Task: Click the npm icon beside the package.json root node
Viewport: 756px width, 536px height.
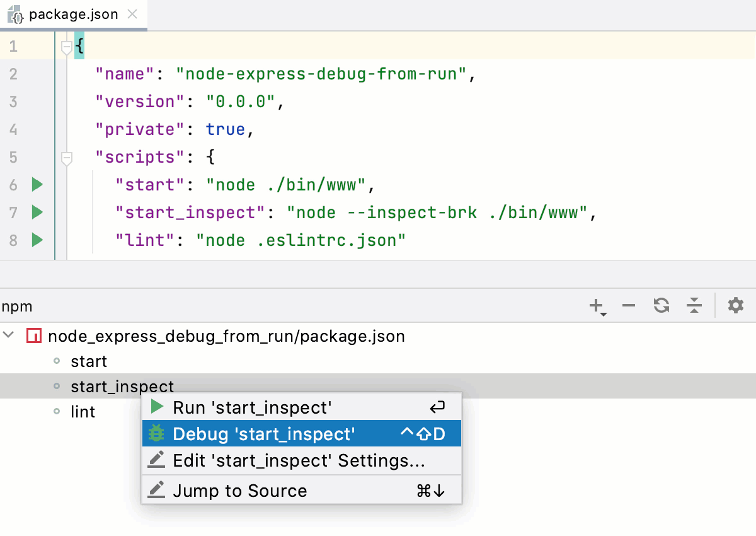Action: [x=33, y=335]
